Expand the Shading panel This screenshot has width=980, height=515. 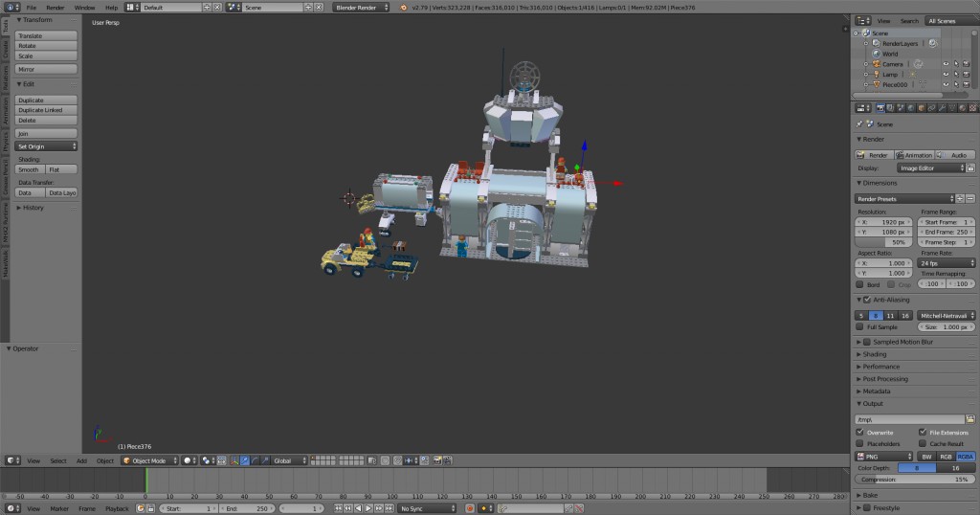[875, 354]
